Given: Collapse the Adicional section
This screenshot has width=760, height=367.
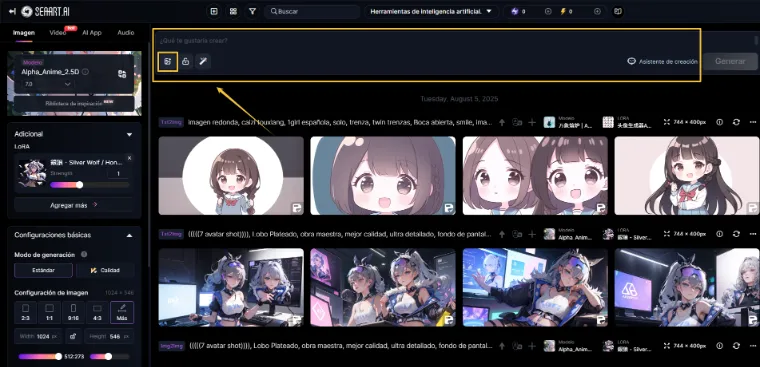Looking at the screenshot, I should coord(129,134).
